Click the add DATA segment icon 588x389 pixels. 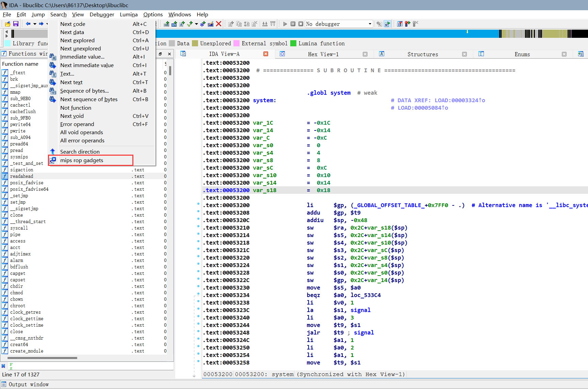point(174,24)
